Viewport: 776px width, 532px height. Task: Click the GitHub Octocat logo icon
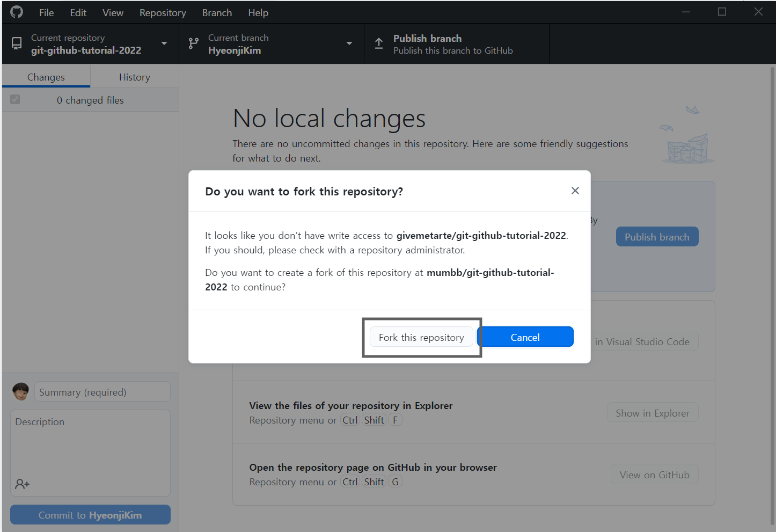point(17,12)
